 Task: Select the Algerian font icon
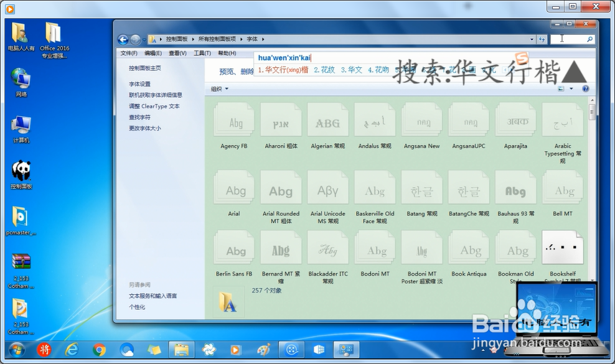(328, 120)
